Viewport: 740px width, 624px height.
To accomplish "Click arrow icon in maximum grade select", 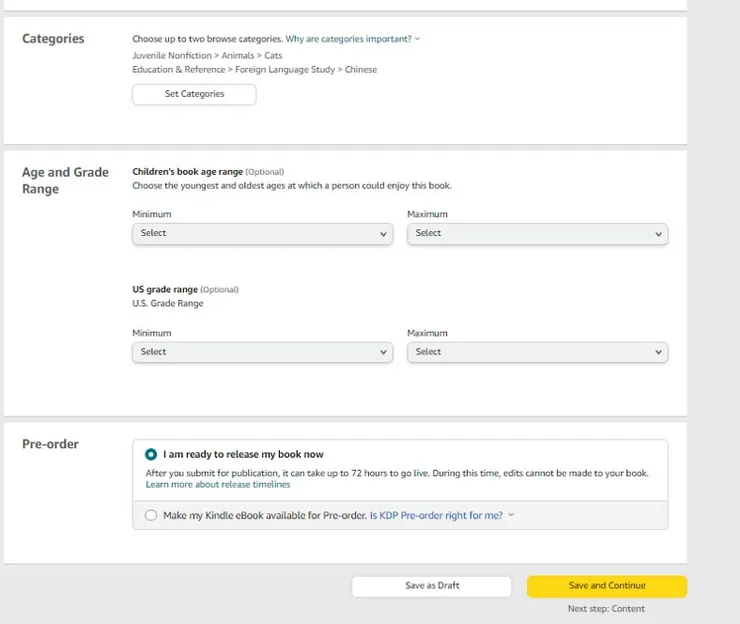I will [658, 353].
